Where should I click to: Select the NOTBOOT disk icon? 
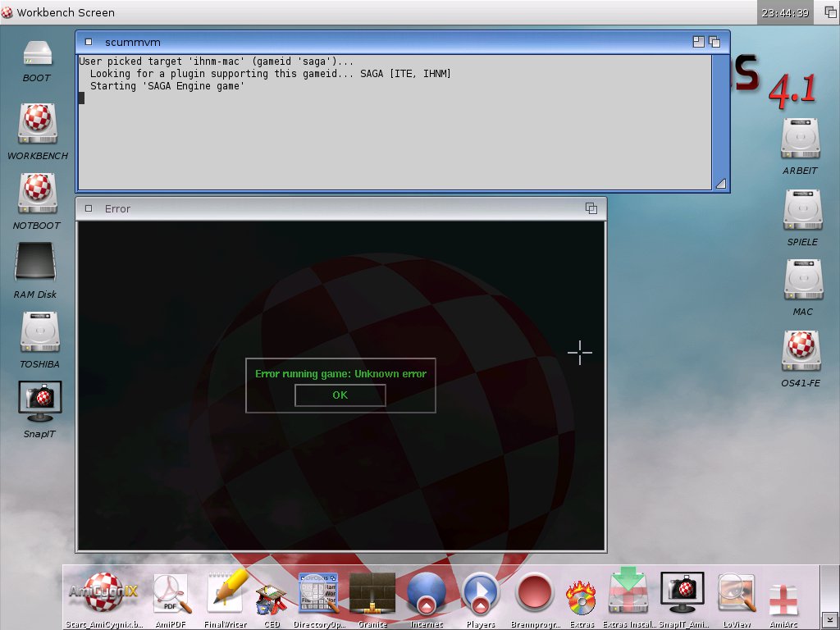coord(38,193)
